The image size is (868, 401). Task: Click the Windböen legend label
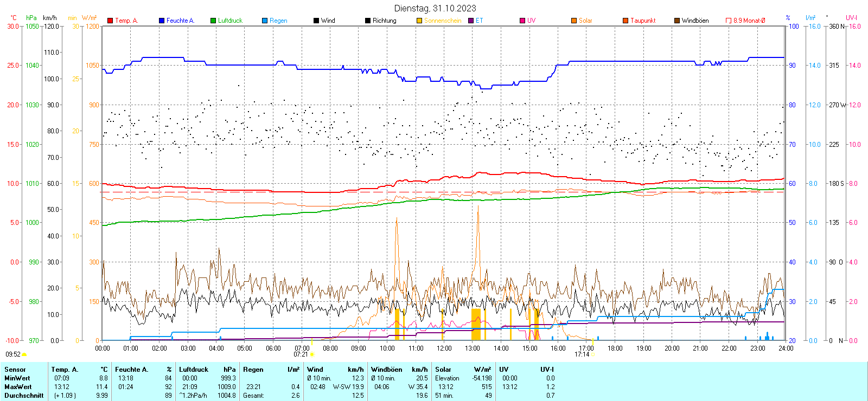tap(695, 21)
